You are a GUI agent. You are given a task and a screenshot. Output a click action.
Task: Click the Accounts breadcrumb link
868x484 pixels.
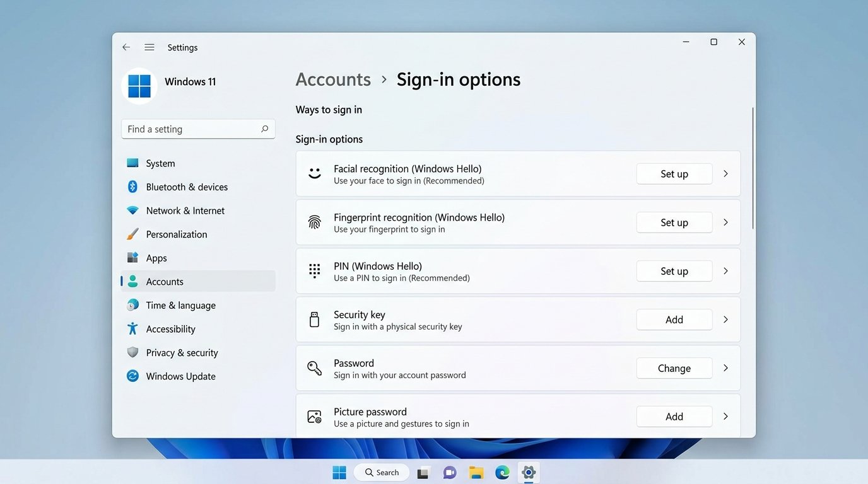333,79
